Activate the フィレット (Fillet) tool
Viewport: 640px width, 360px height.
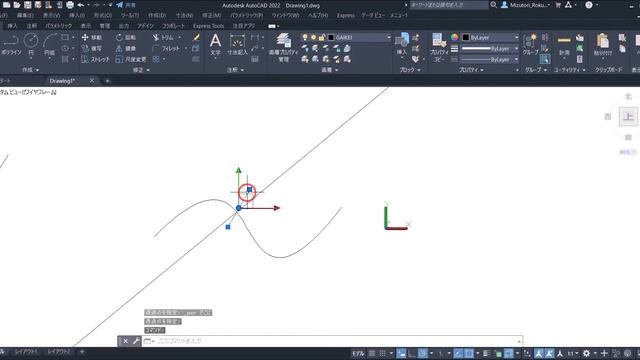click(165, 48)
